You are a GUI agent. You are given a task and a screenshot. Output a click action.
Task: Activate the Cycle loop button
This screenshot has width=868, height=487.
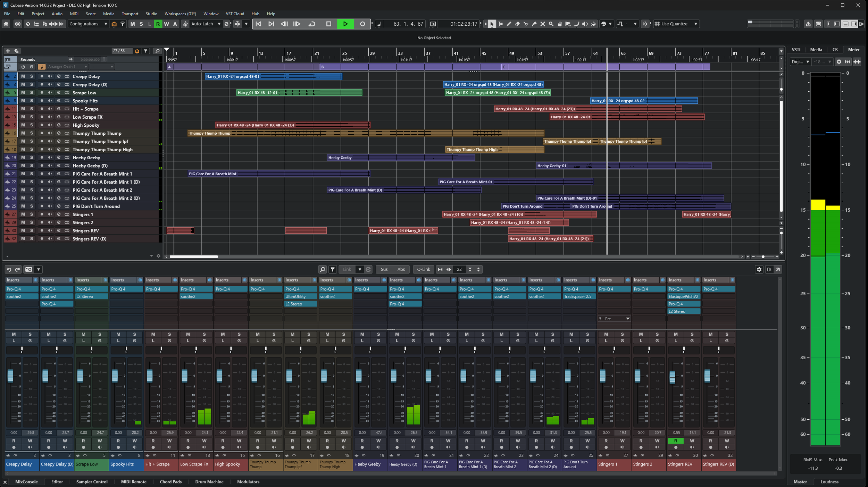coord(312,24)
